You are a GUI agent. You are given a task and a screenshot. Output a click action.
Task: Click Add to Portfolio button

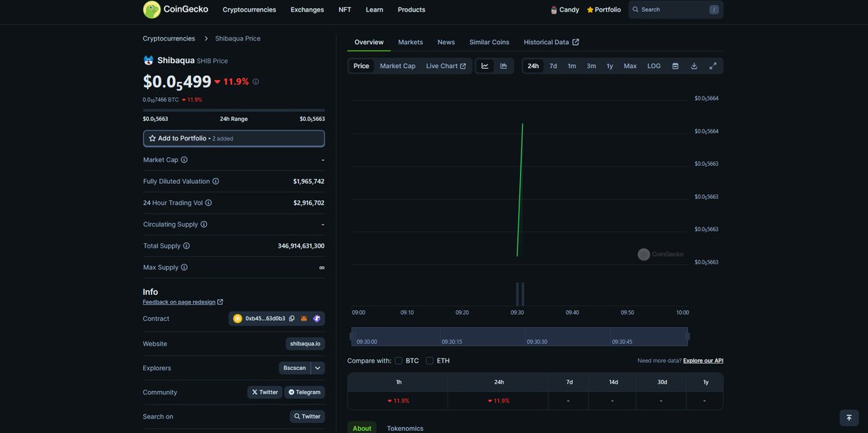(234, 138)
